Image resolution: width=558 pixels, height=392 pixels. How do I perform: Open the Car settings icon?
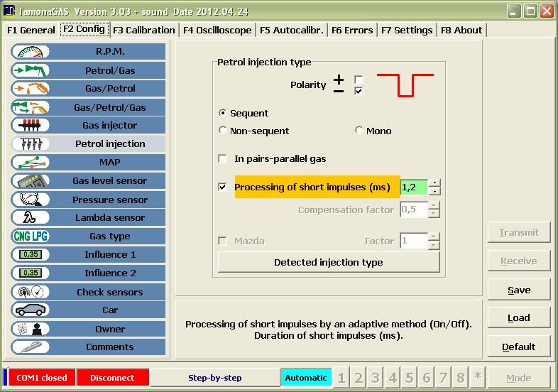click(x=30, y=310)
